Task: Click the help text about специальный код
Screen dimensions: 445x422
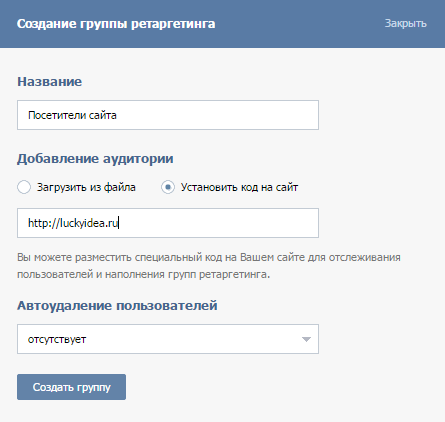Action: [209, 266]
